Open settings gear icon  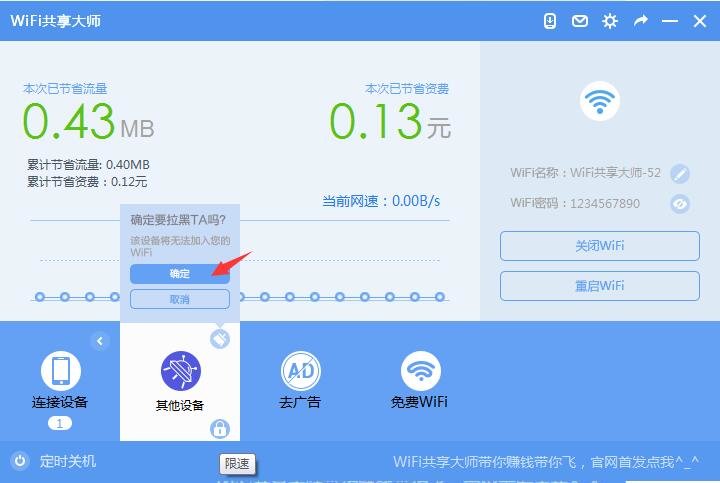pyautogui.click(x=610, y=21)
